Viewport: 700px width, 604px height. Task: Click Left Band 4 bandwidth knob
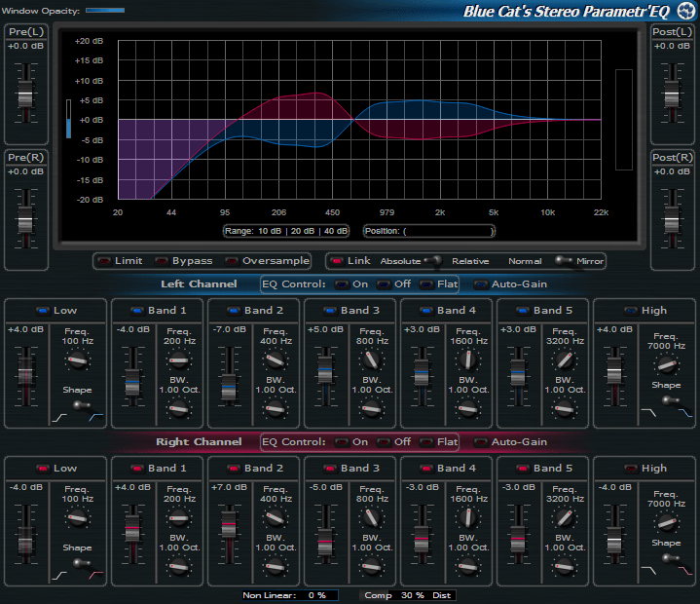point(468,408)
